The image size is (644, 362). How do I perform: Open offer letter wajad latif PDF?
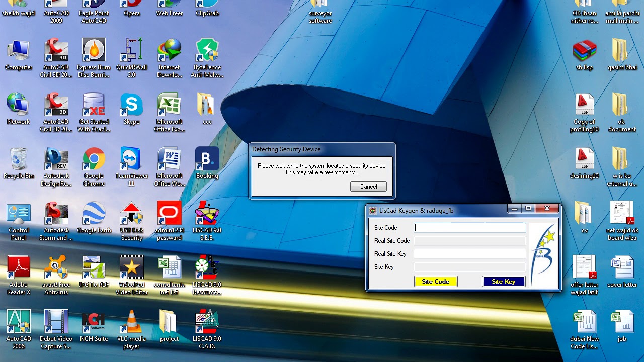click(x=584, y=276)
